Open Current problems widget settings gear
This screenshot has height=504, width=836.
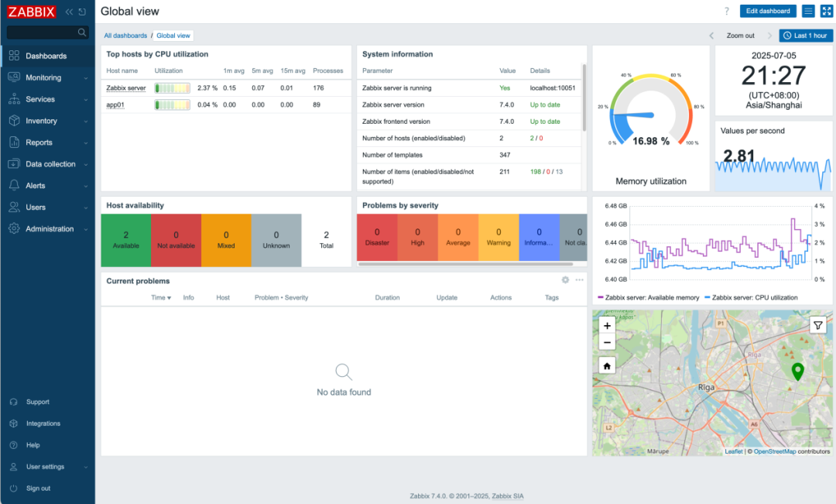[565, 280]
